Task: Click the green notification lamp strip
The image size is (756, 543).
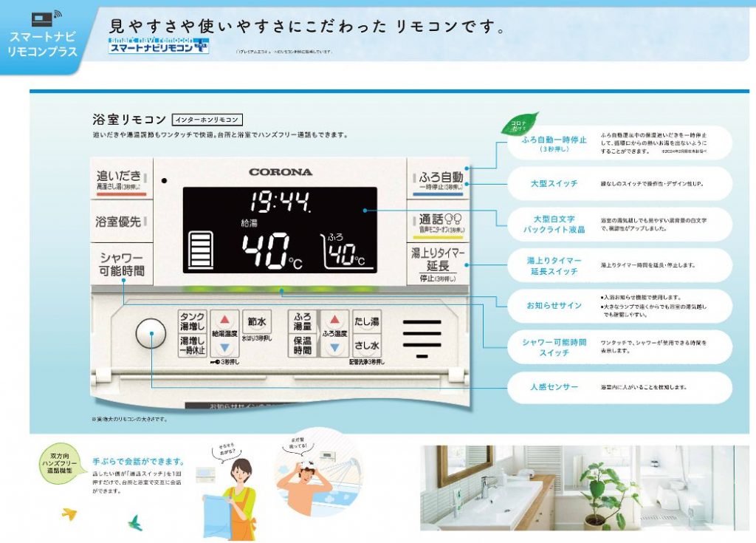Action: 280,290
